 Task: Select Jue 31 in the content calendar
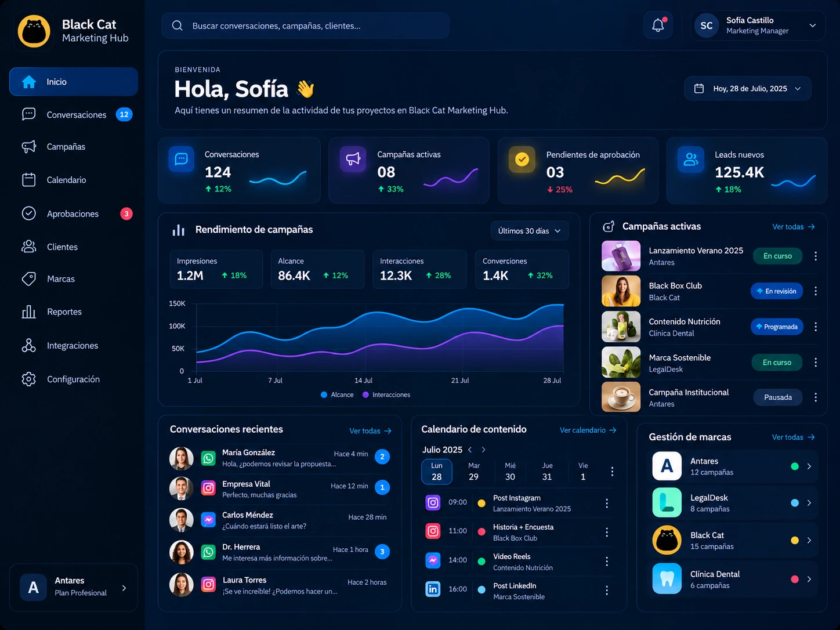point(547,472)
